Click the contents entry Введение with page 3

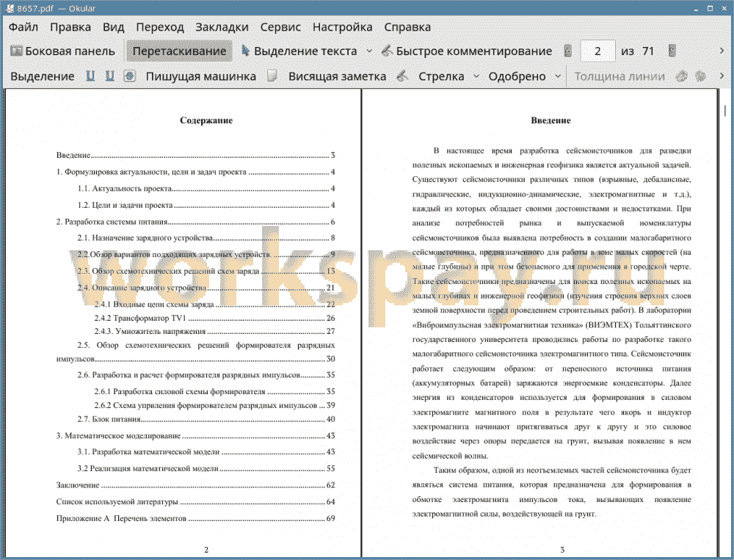click(x=196, y=155)
